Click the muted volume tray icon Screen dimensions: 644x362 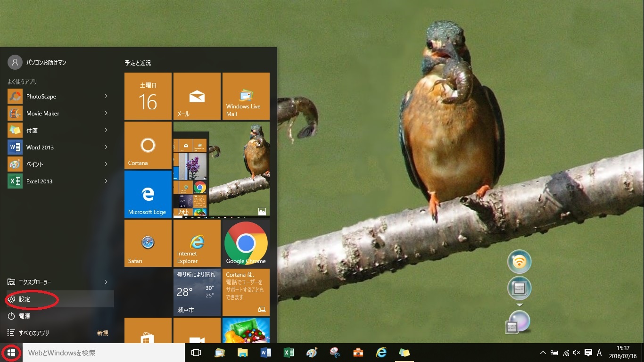coord(577,353)
